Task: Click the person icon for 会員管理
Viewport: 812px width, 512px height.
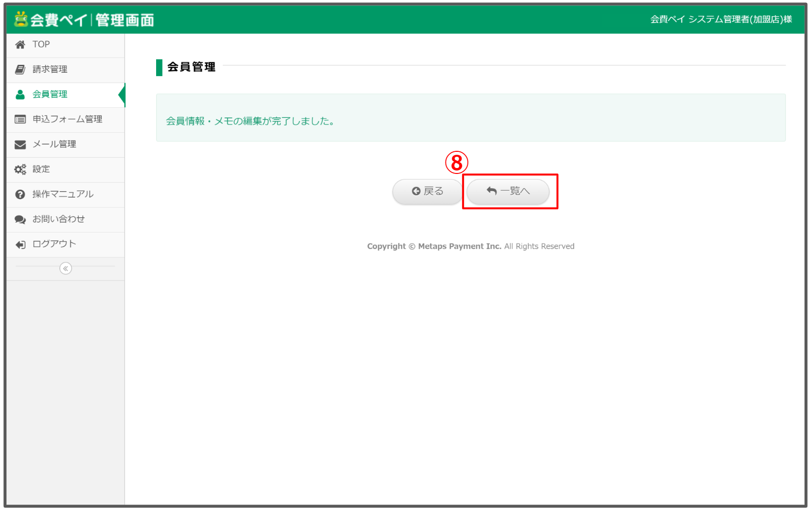Action: (20, 94)
